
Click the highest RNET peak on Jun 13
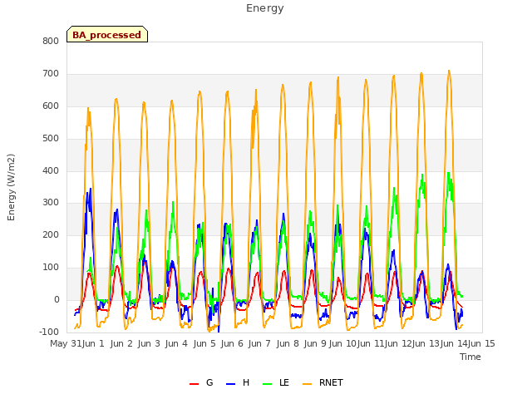point(449,71)
